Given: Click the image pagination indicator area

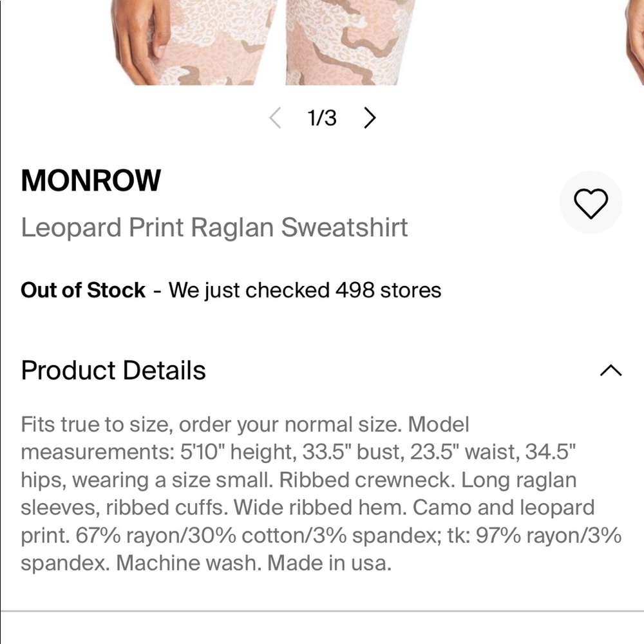Looking at the screenshot, I should (x=323, y=118).
